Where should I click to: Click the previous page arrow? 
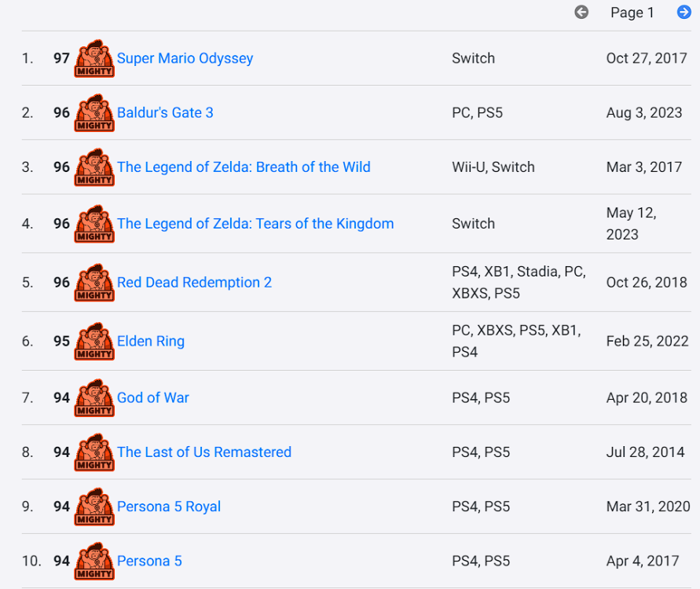point(581,12)
